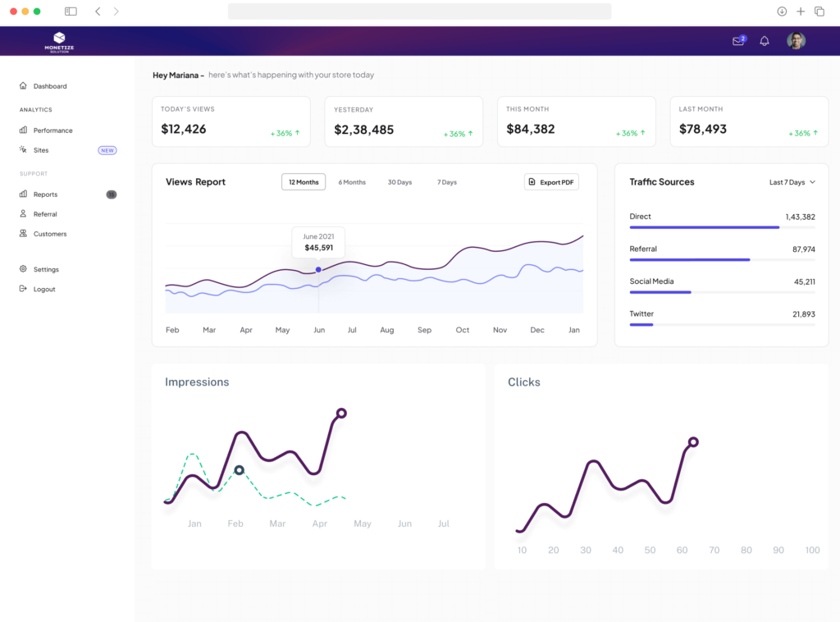The width and height of the screenshot is (840, 622).
Task: Collapse the browser sidebar panel
Action: pyautogui.click(x=70, y=11)
